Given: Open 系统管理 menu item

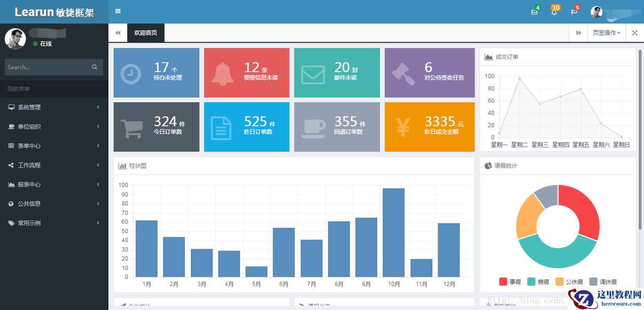Looking at the screenshot, I should [x=54, y=107].
